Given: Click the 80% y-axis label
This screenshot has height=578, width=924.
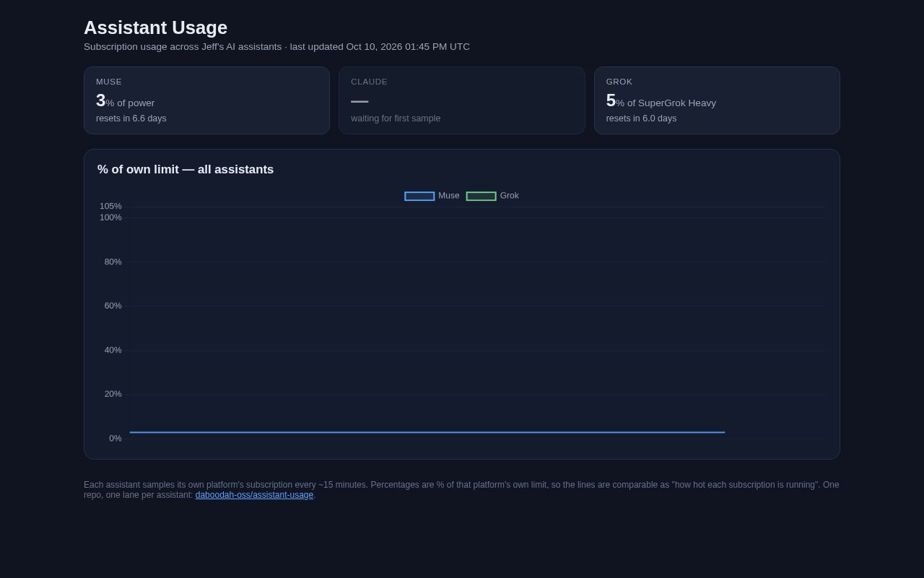Looking at the screenshot, I should (113, 262).
